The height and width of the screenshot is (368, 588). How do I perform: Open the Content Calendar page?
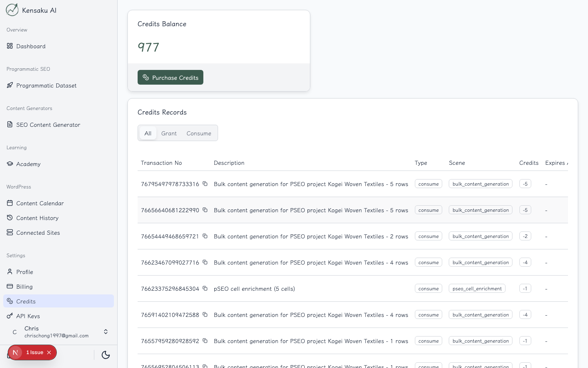40,203
